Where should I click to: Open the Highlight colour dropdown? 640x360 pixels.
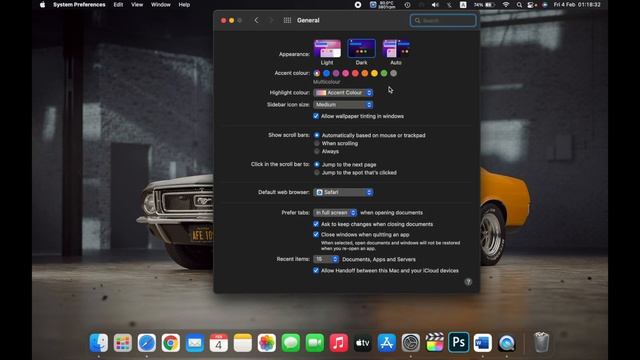tap(343, 93)
